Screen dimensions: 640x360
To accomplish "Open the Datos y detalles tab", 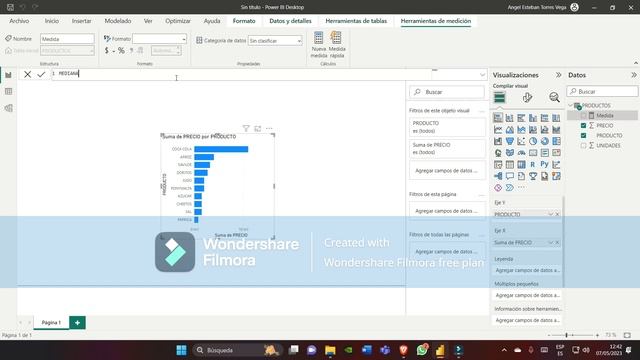I will tap(290, 21).
